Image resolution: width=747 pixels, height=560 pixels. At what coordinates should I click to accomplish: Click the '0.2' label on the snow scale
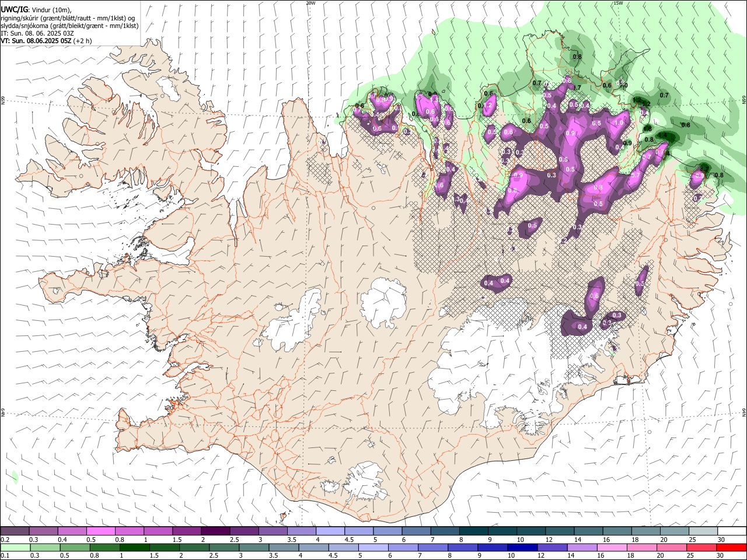click(x=5, y=540)
